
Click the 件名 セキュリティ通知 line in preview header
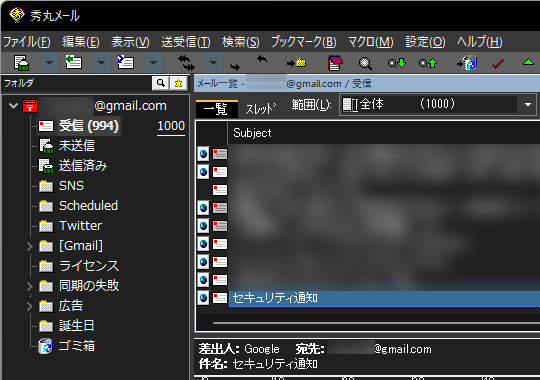point(258,364)
